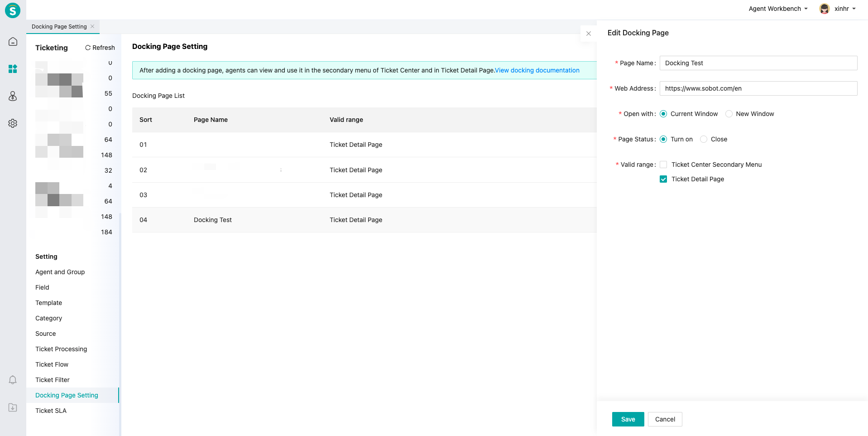Open the download center sidebar icon

pyautogui.click(x=13, y=407)
